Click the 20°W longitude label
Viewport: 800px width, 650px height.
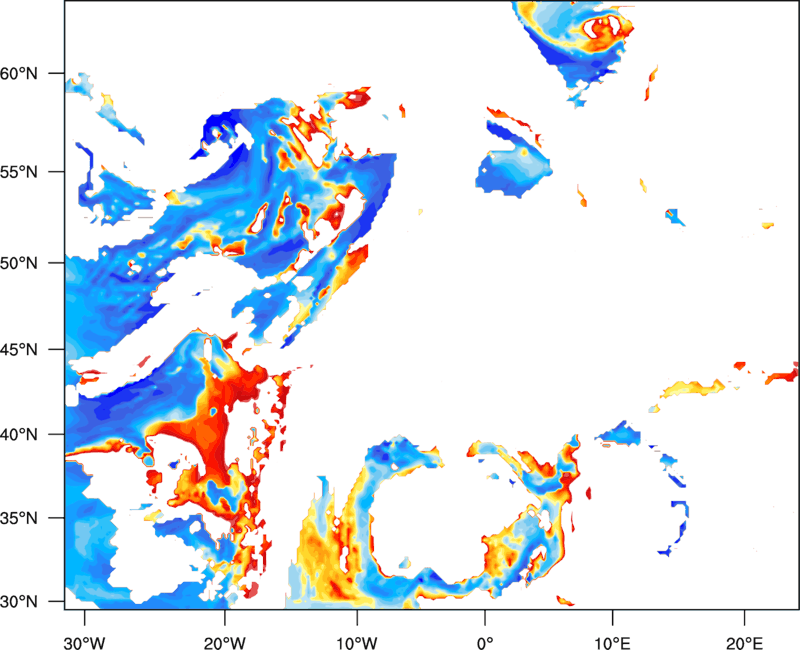225,643
